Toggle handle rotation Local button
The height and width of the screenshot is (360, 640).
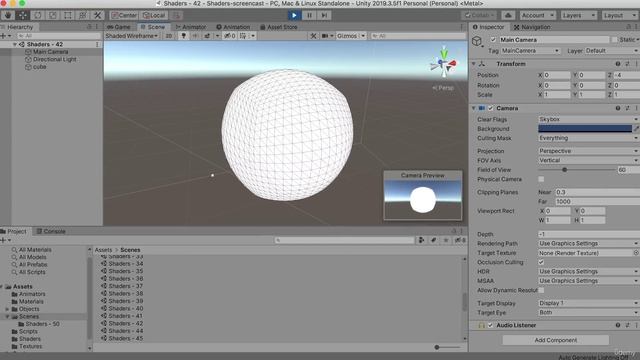(x=154, y=16)
